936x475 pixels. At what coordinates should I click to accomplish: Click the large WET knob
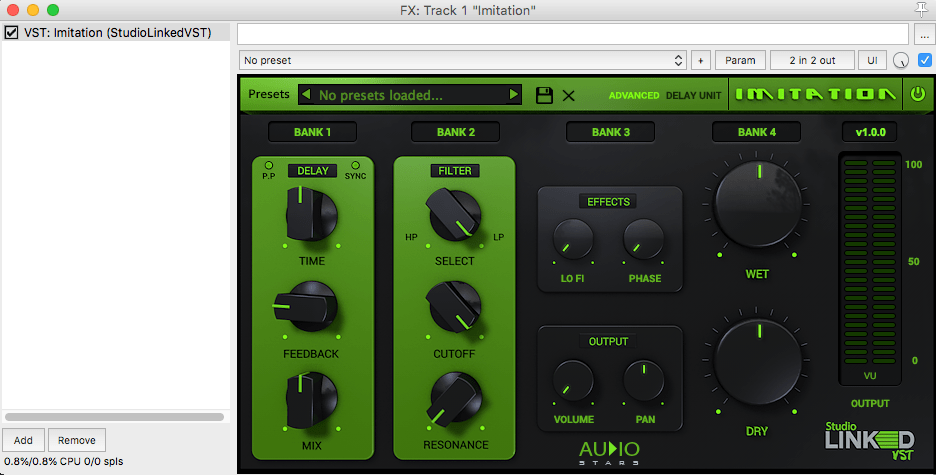(x=757, y=205)
